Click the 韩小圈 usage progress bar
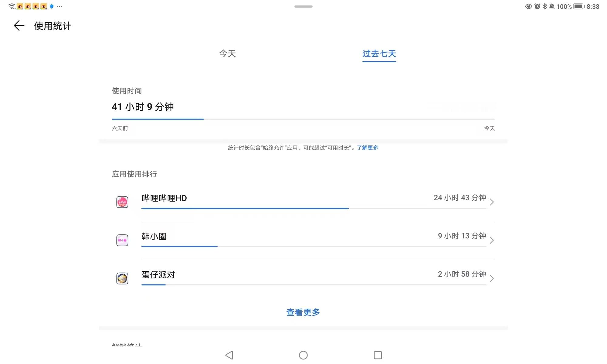The image size is (607, 364). [314, 247]
